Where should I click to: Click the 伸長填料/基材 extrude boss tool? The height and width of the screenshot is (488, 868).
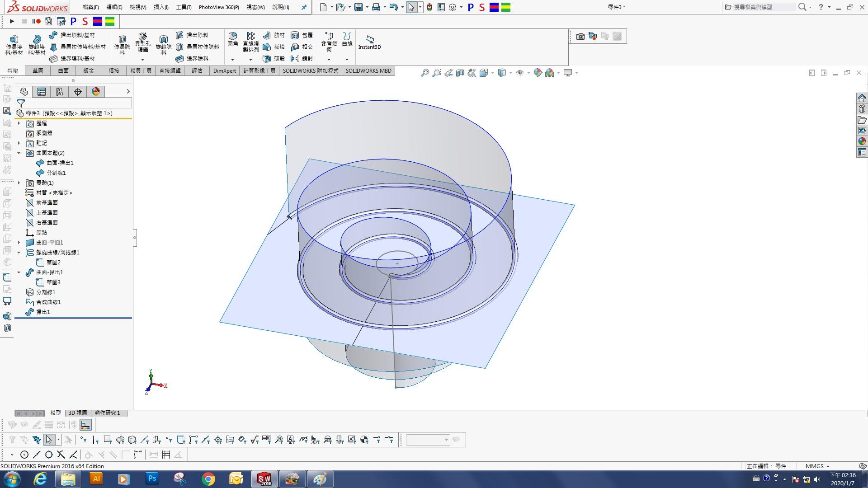click(14, 45)
